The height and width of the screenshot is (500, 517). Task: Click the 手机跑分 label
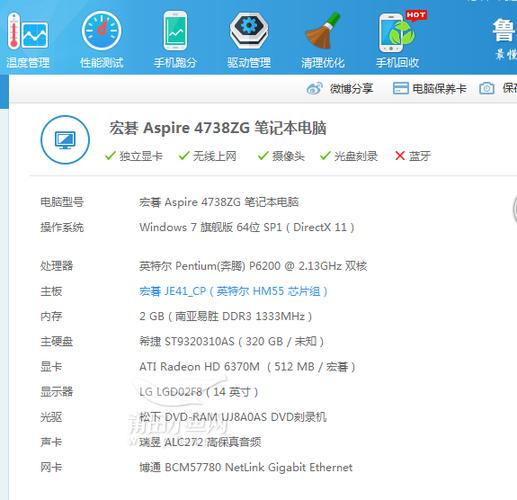click(x=175, y=63)
